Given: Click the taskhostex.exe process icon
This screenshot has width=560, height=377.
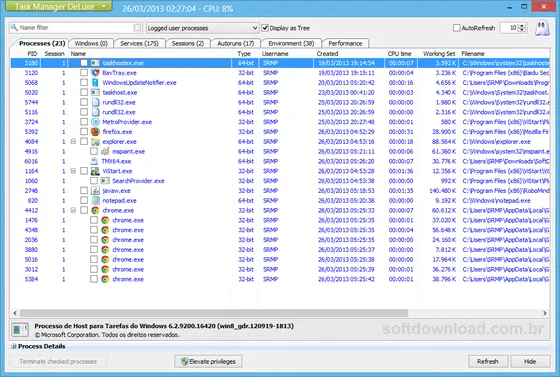Looking at the screenshot, I should point(95,63).
